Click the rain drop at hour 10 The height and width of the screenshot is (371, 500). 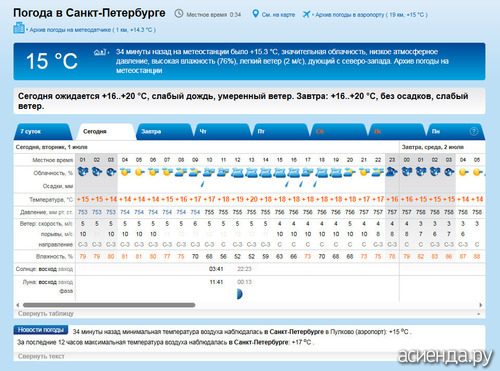pos(202,184)
